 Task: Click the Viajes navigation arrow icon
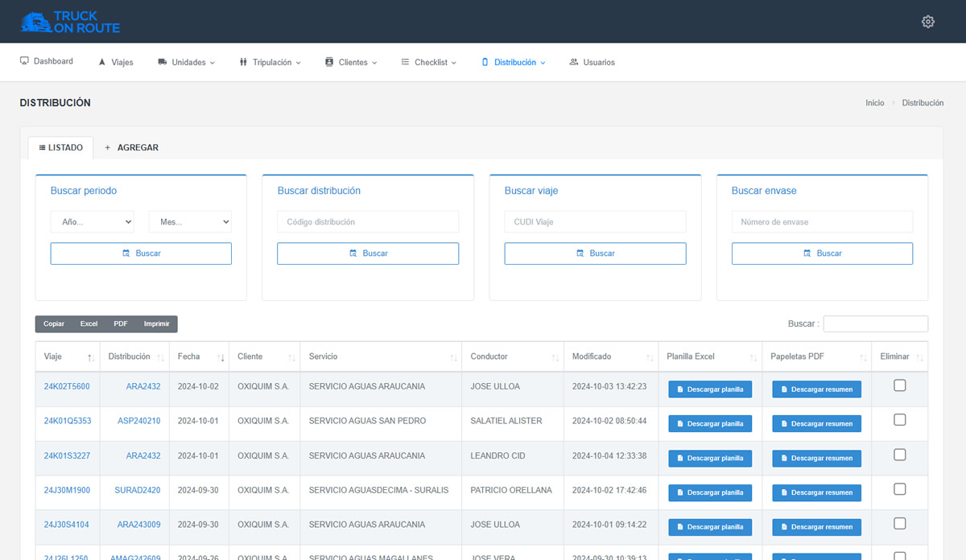[102, 62]
